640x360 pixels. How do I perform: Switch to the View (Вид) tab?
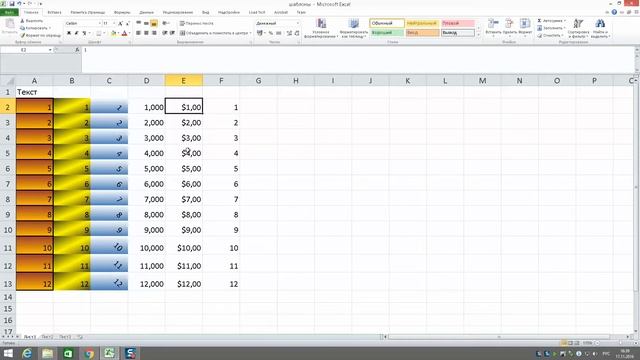click(205, 12)
